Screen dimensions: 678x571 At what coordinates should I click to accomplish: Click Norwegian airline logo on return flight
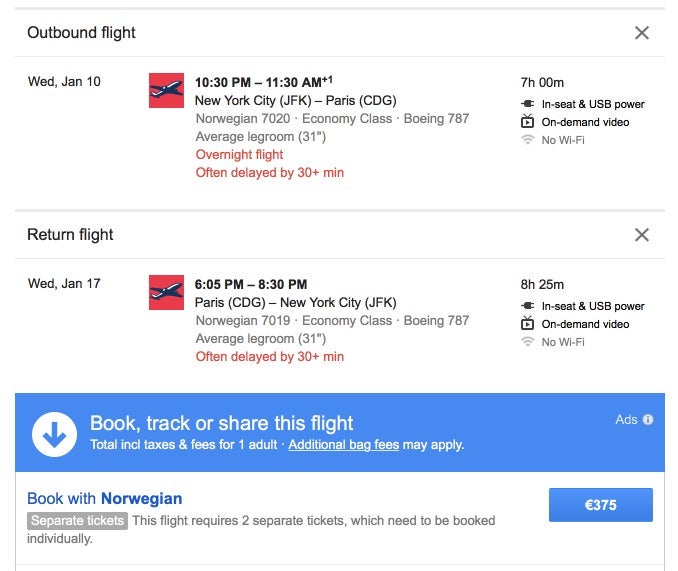click(166, 293)
